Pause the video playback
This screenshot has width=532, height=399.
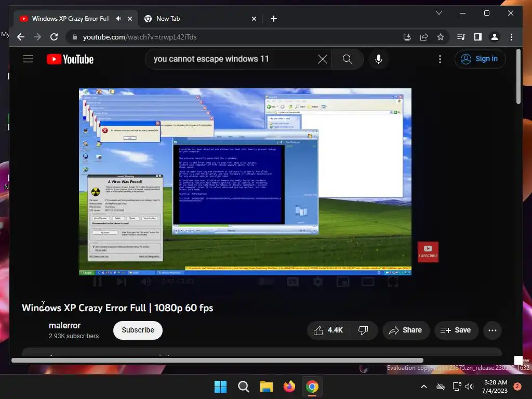[97, 282]
